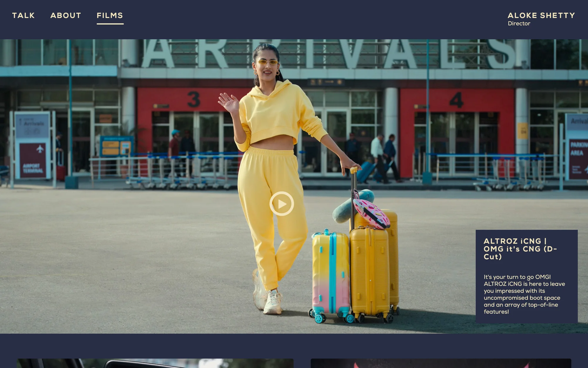Select the FILMS nav item
This screenshot has height=368, width=588.
pos(110,16)
